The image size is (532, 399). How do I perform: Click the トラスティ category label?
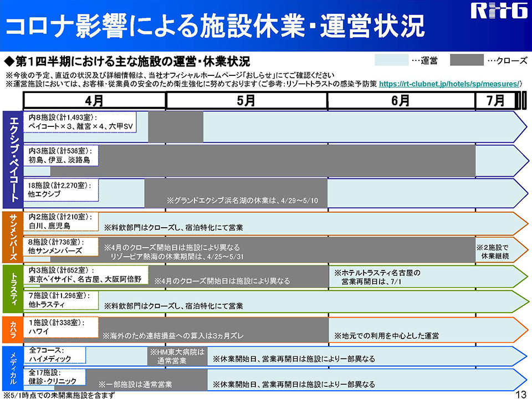point(13,289)
